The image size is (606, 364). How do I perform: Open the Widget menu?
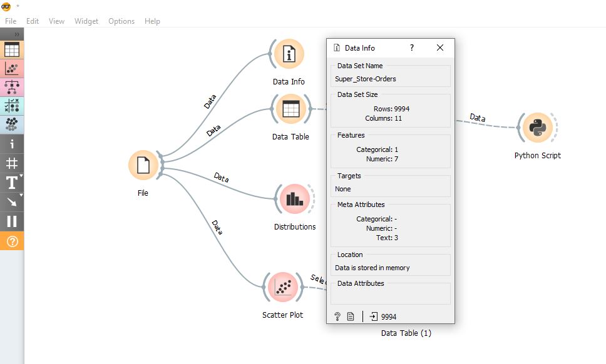(x=86, y=21)
